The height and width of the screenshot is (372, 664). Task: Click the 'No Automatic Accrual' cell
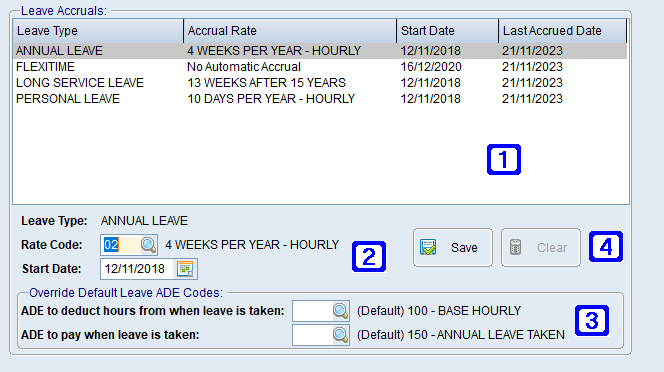pyautogui.click(x=244, y=67)
